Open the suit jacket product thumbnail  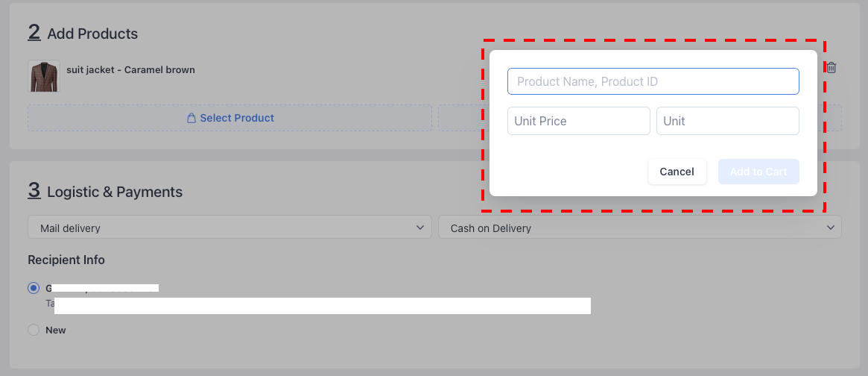44,76
